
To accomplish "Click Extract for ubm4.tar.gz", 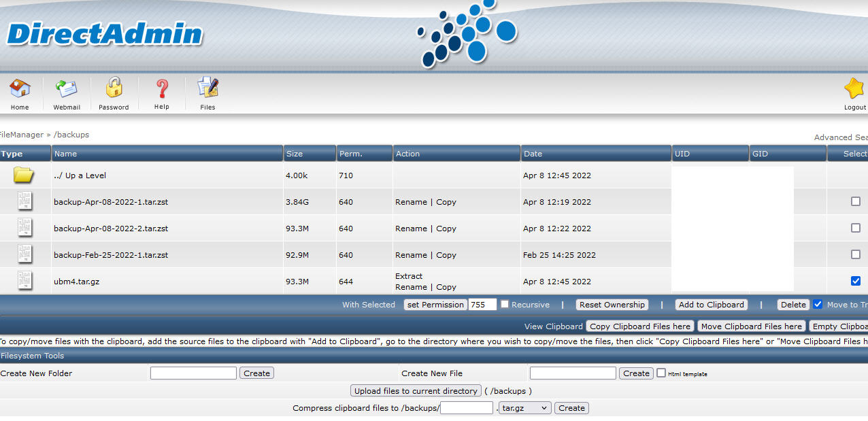I will coord(409,276).
